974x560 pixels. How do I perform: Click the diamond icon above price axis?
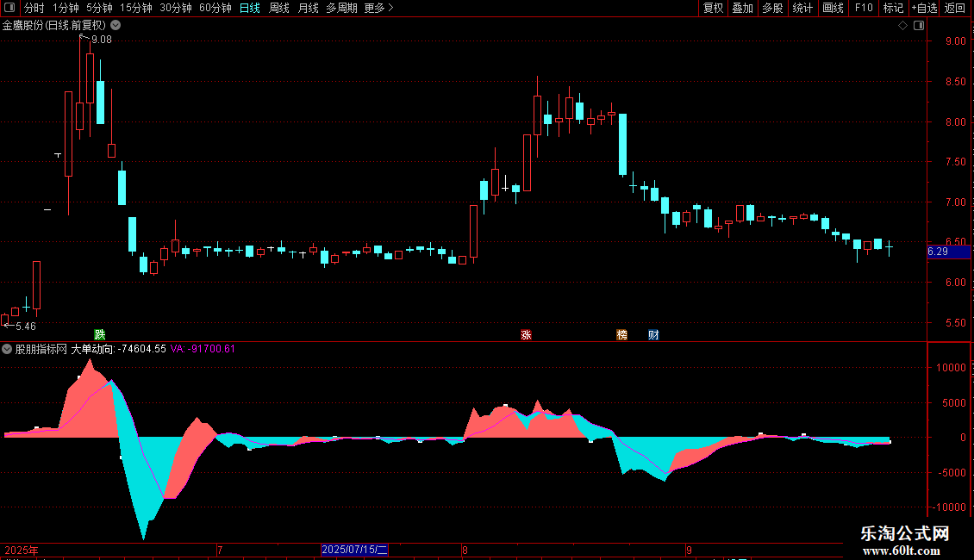click(902, 26)
